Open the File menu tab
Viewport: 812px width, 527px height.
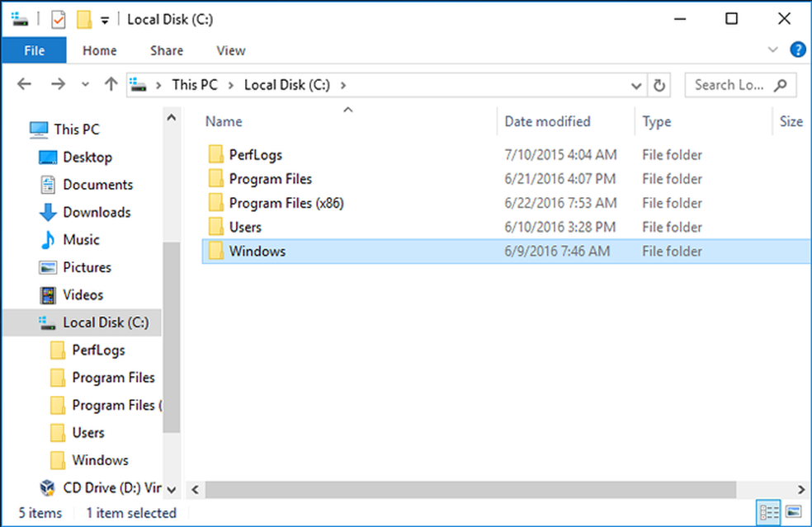pyautogui.click(x=34, y=50)
